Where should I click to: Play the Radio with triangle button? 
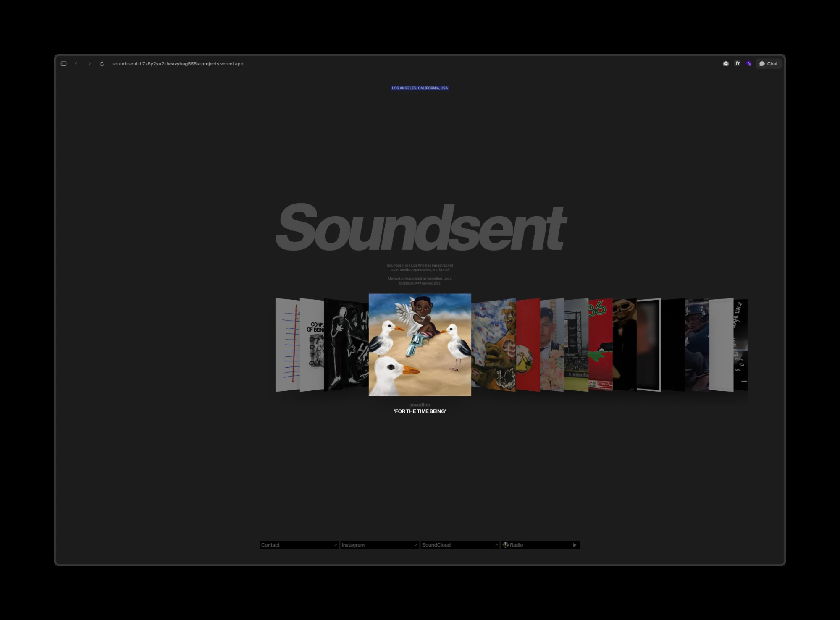(575, 545)
